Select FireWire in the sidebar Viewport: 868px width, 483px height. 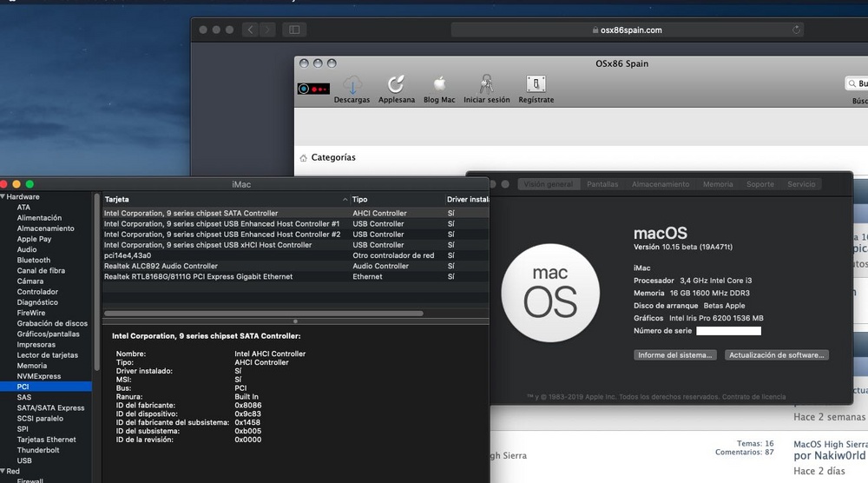click(x=31, y=313)
